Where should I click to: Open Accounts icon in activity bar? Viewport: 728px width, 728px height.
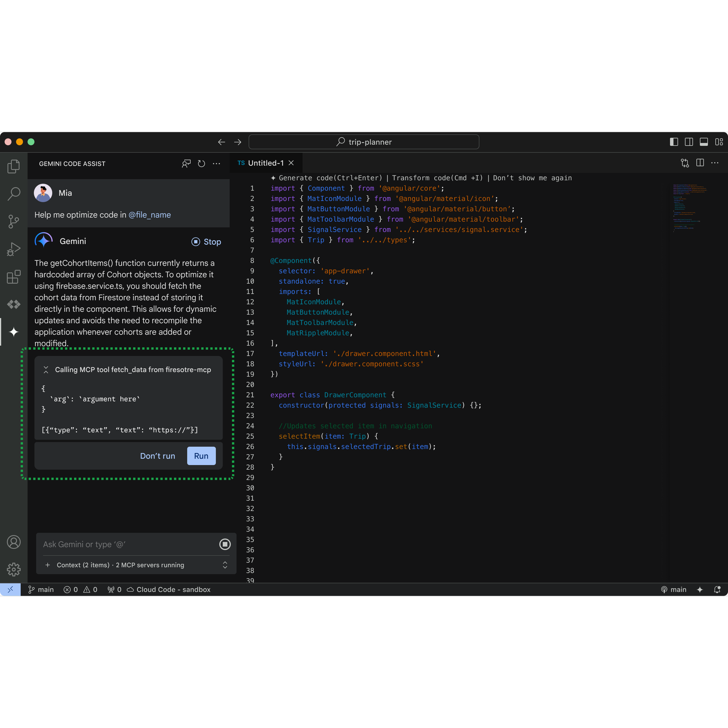(14, 542)
